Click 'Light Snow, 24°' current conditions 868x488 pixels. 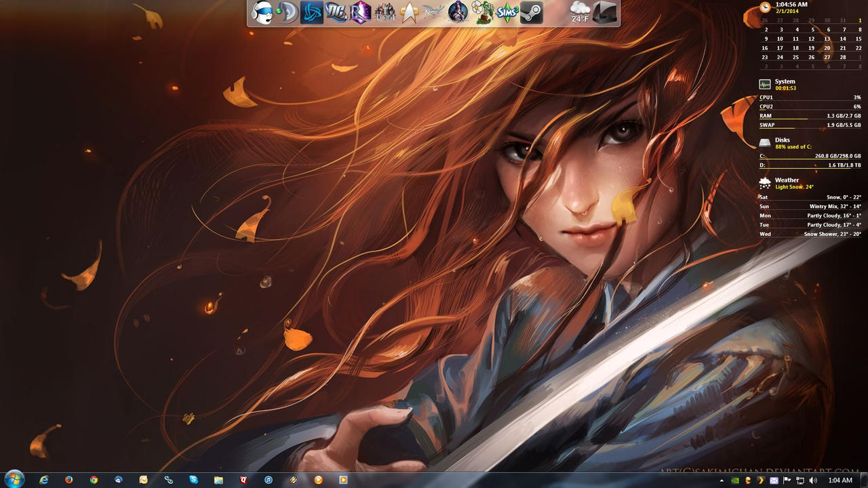coord(794,187)
